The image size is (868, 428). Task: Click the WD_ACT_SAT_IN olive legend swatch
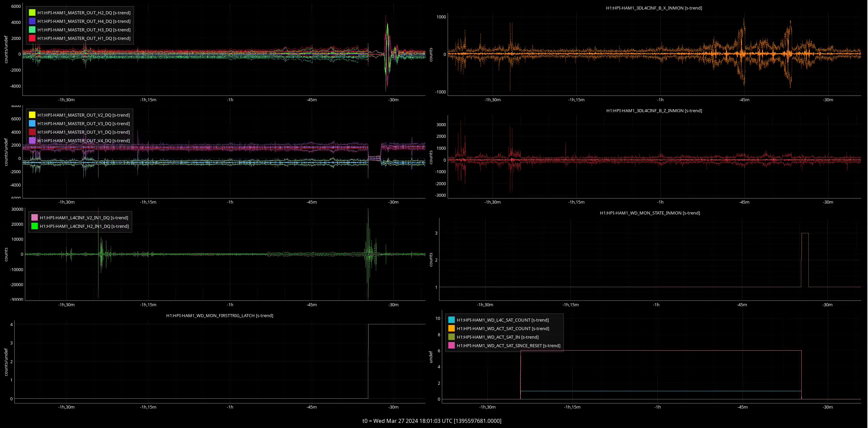click(451, 337)
